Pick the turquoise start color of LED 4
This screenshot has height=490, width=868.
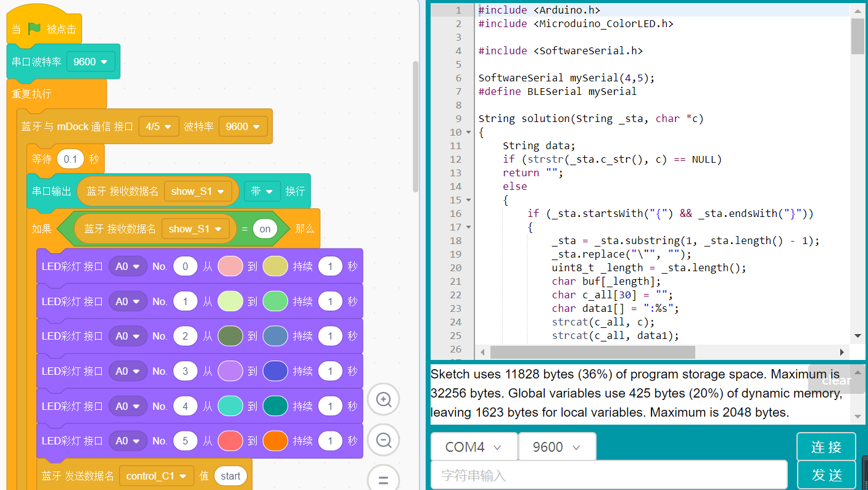(x=230, y=406)
